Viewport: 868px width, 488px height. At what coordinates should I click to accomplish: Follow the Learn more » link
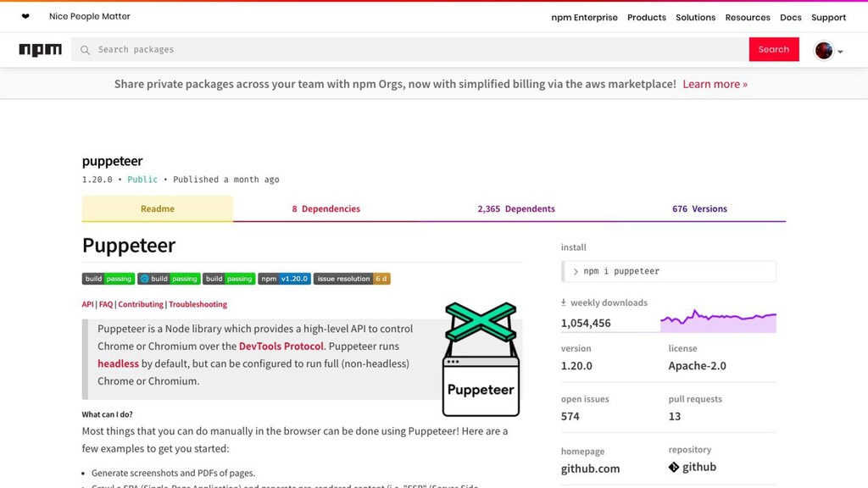715,84
